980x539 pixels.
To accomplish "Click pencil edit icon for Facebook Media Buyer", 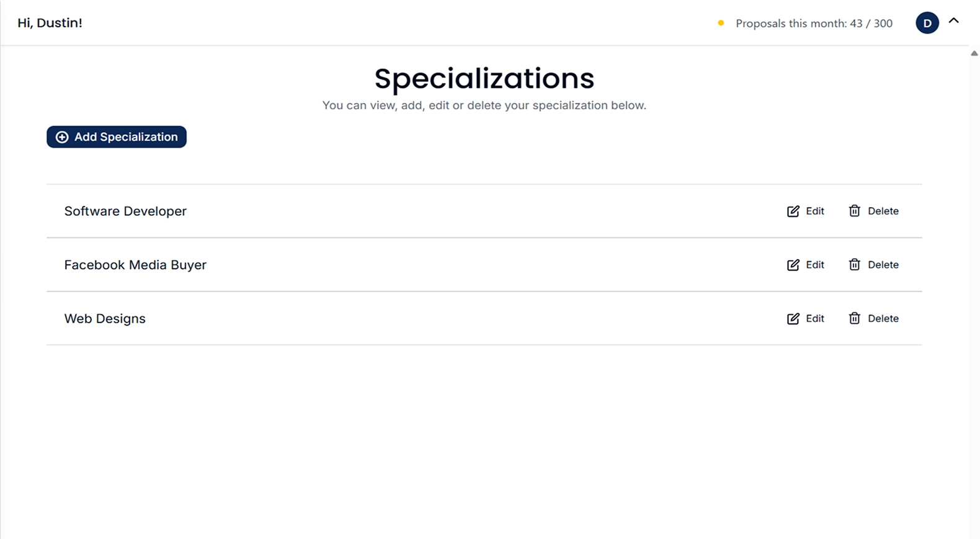I will pyautogui.click(x=793, y=265).
